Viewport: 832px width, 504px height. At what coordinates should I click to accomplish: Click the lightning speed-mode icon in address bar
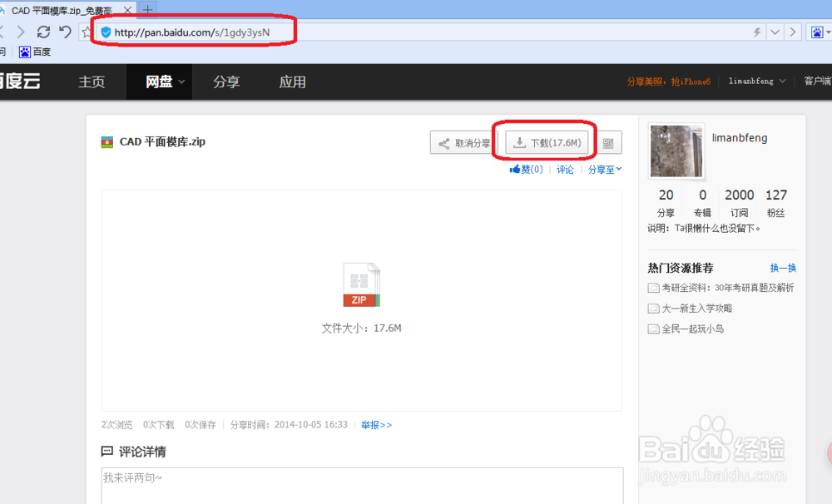757,32
